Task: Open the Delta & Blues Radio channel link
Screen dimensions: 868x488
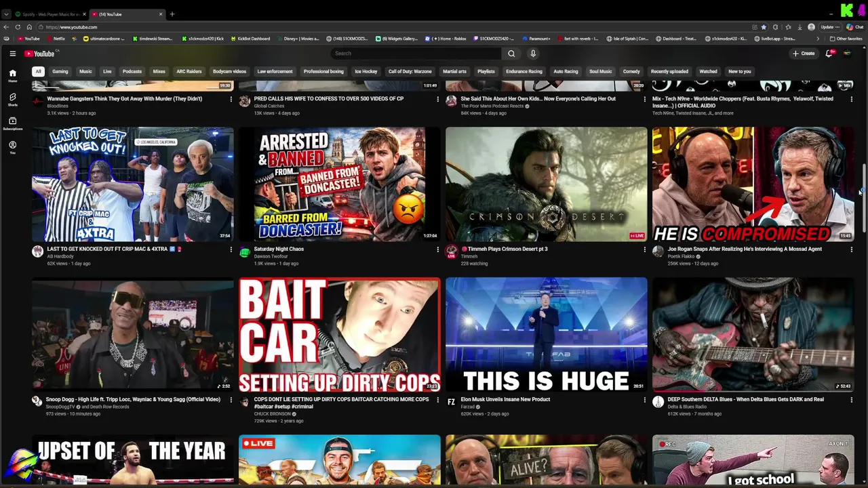Action: point(687,407)
